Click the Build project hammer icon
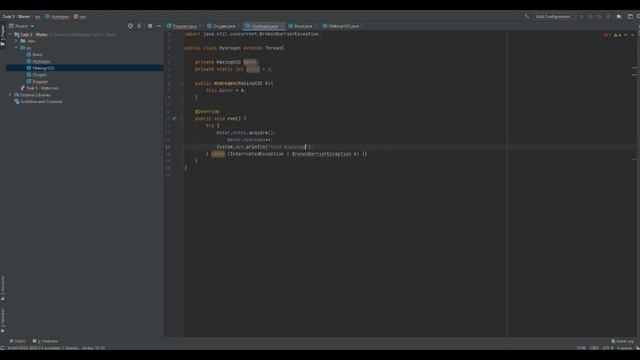Screen dimensions: 640x360 click(x=527, y=17)
